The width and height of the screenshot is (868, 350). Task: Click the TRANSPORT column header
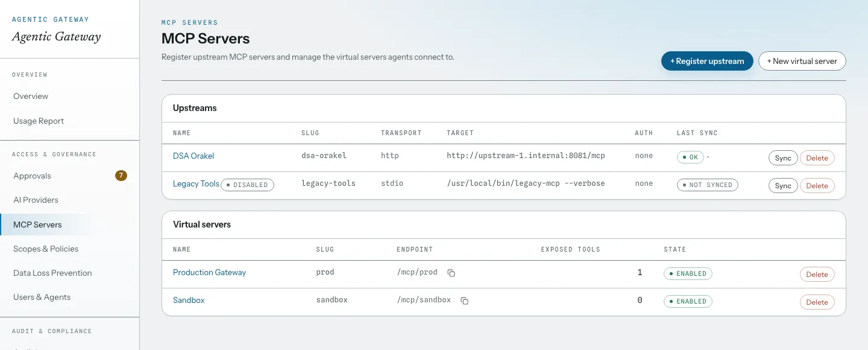(401, 133)
